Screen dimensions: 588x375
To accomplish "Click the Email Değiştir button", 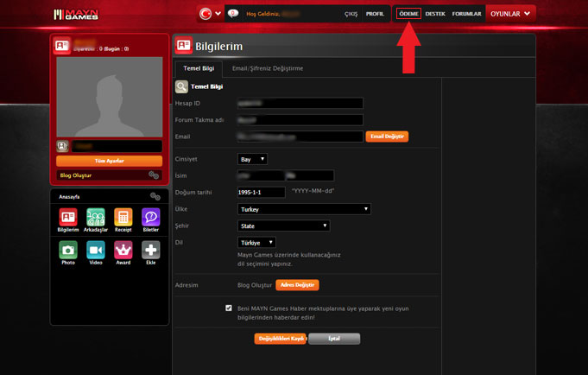I will 387,137.
